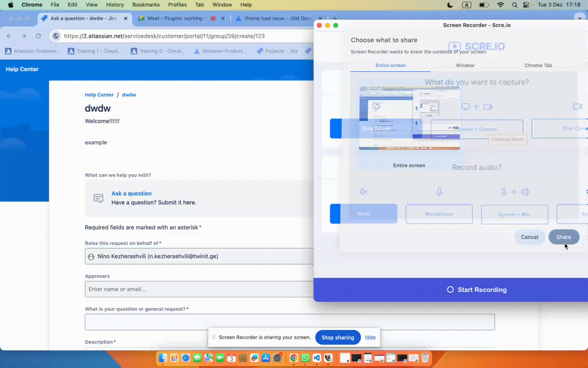Switch to Google Chrome in the Dock
The width and height of the screenshot is (588, 368).
pyautogui.click(x=294, y=358)
